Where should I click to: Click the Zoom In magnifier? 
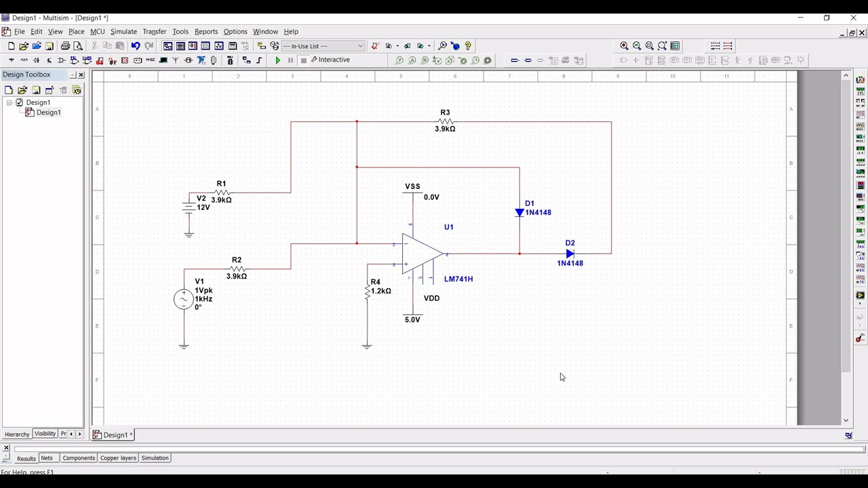click(624, 46)
